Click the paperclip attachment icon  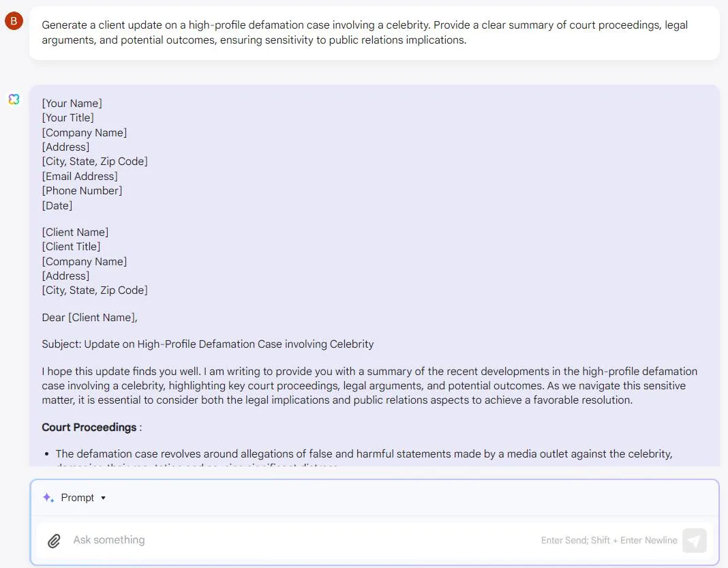click(x=54, y=541)
